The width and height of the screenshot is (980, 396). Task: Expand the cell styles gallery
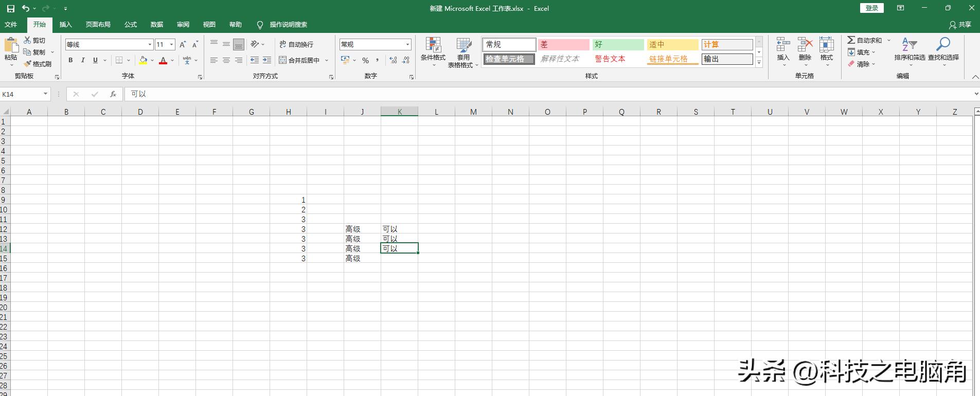(759, 62)
